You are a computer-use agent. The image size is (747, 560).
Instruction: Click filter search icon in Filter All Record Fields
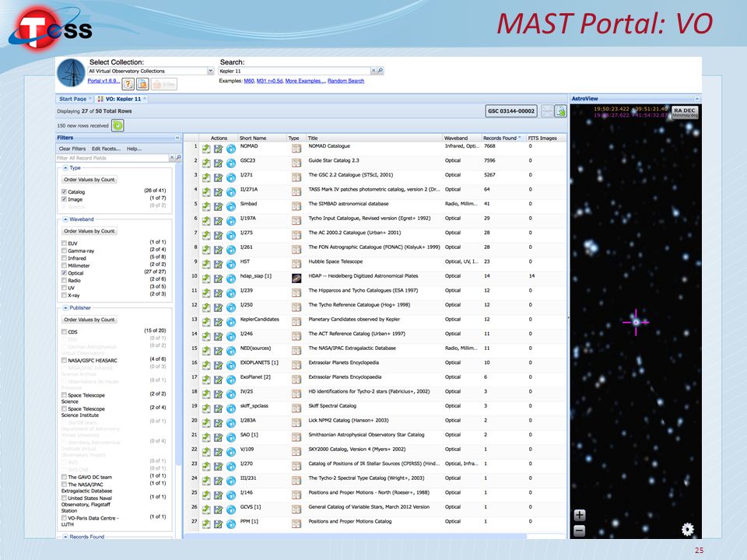coord(179,157)
